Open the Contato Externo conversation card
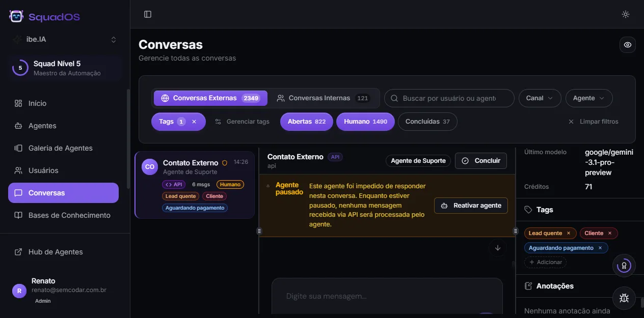This screenshot has height=318, width=644. tap(195, 185)
